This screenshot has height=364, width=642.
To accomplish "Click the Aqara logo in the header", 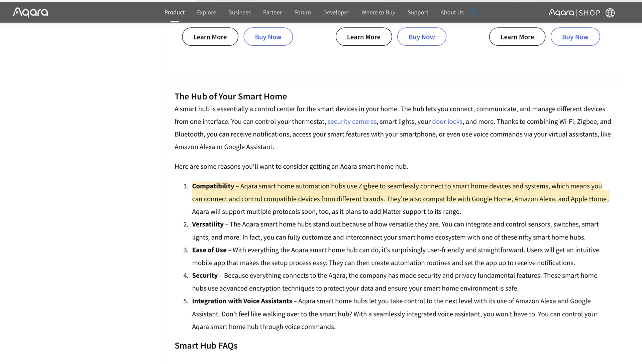I will tap(30, 12).
